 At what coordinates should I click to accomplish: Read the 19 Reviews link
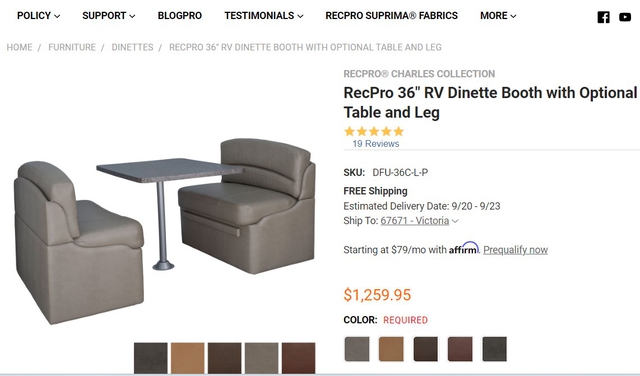coord(376,144)
